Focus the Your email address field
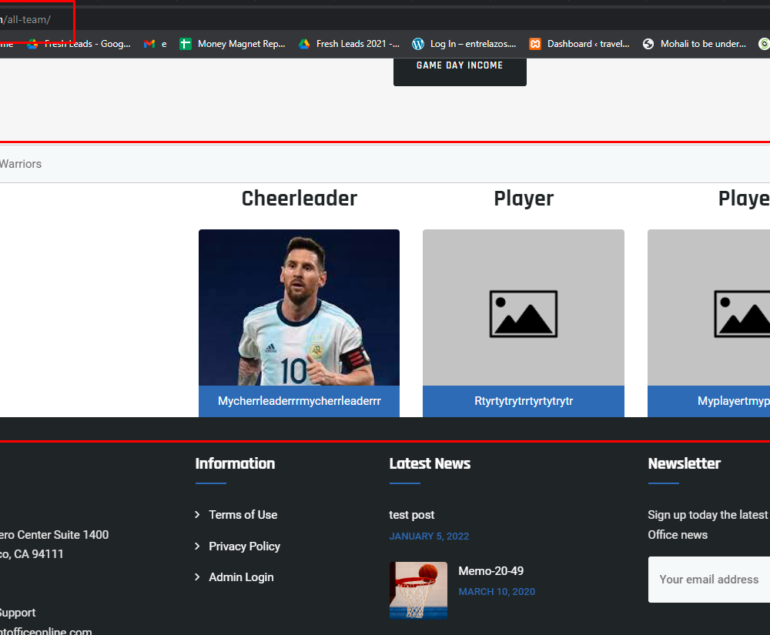Viewport: 770px width, 635px height. (709, 580)
